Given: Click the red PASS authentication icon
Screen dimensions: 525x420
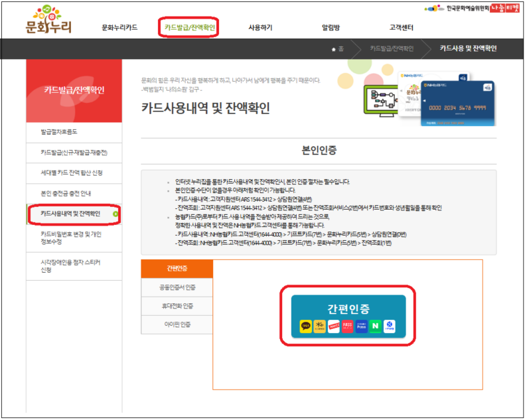Looking at the screenshot, I should click(348, 326).
